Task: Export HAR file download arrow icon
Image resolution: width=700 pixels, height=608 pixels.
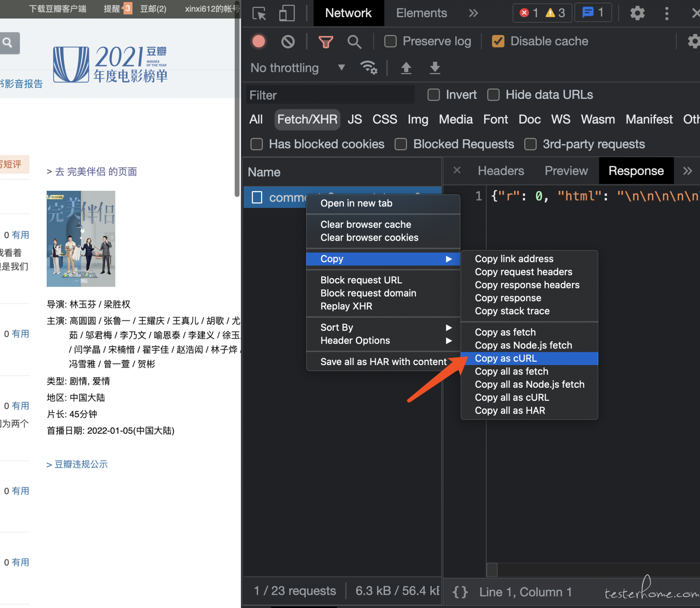Action: pos(435,68)
